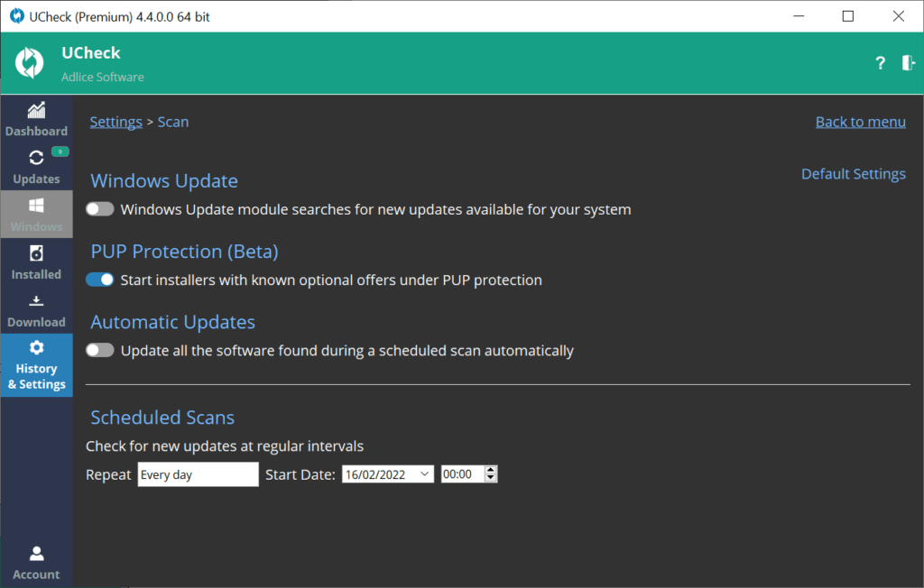924x588 pixels.
Task: Click the UCheck logo in green header
Action: pyautogui.click(x=30, y=63)
